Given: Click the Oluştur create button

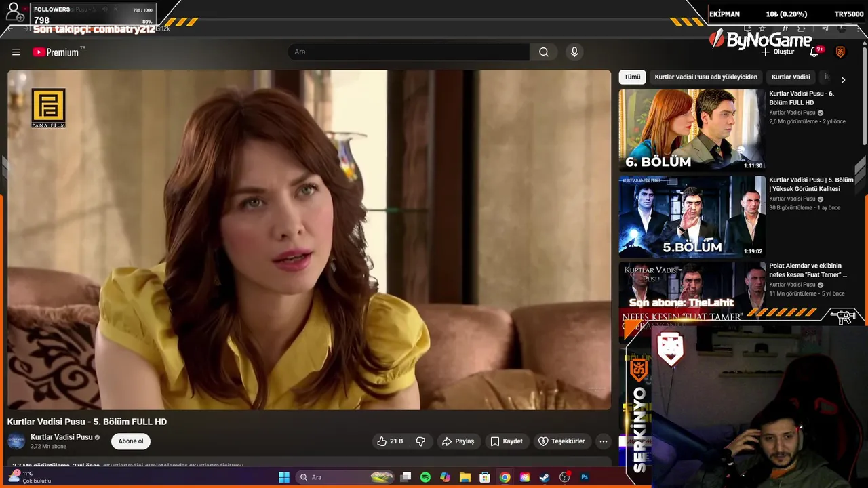Looking at the screenshot, I should (777, 52).
